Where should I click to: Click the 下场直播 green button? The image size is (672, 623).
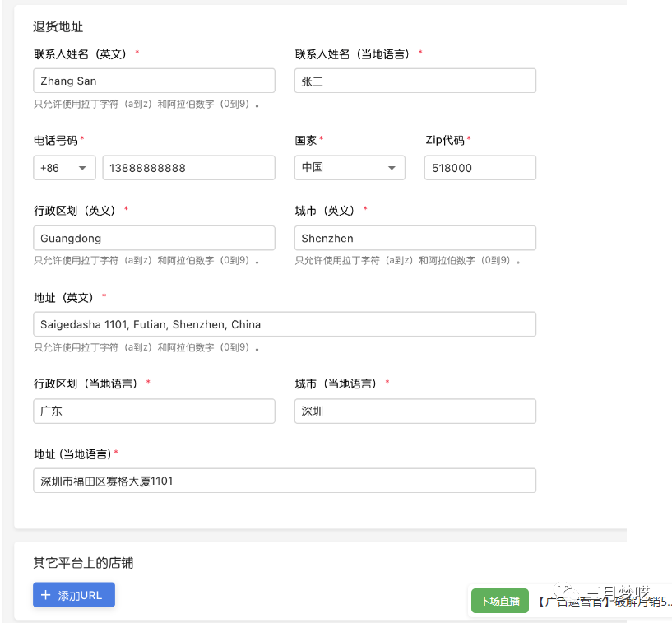click(500, 602)
